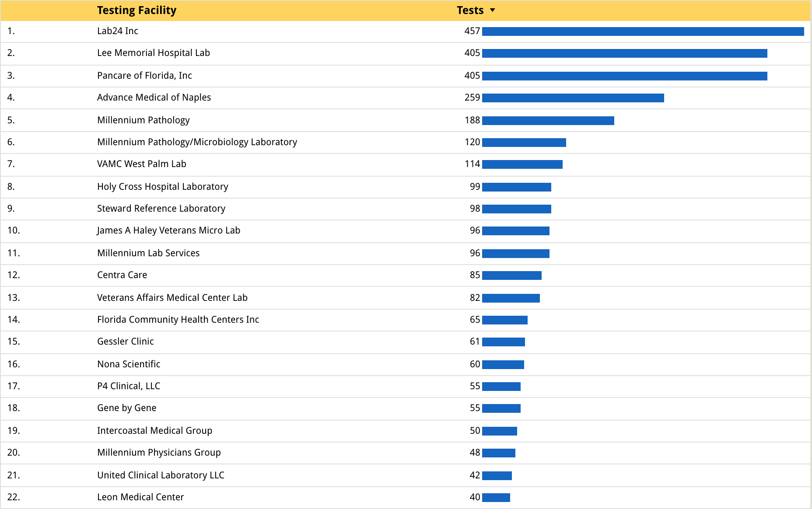Select Steward Reference Laboratory
Viewport: 812px width, 509px height.
(161, 209)
